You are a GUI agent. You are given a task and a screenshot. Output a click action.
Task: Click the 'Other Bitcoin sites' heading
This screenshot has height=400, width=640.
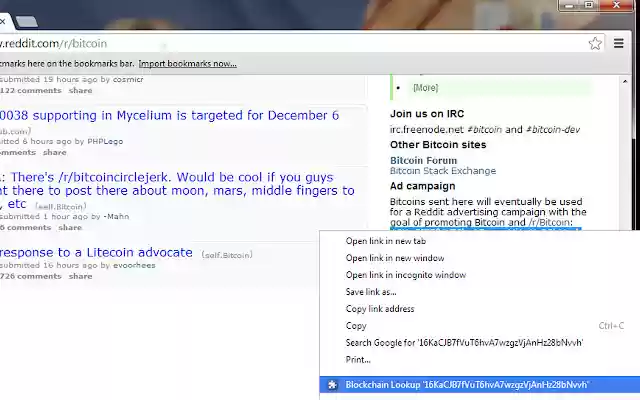click(438, 145)
